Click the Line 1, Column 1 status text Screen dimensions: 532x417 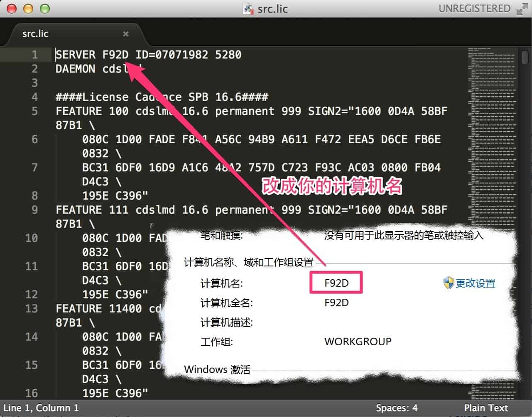(41, 408)
